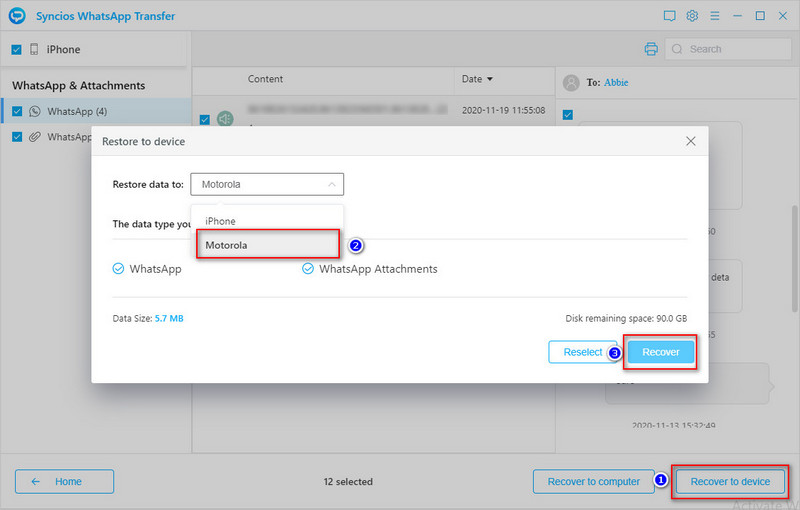Click the audio message icon in content row

pyautogui.click(x=225, y=119)
